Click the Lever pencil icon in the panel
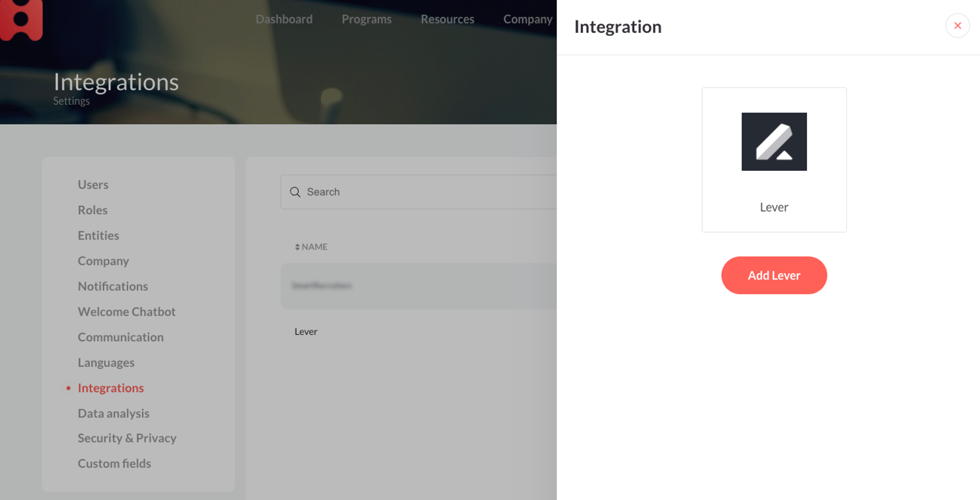Screen dimensions: 980x500 pyautogui.click(x=774, y=142)
